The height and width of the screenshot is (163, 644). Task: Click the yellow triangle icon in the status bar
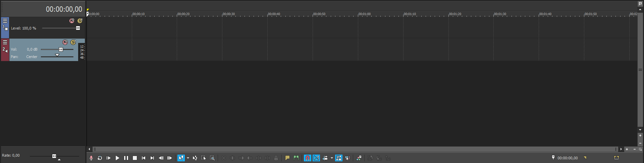585,158
